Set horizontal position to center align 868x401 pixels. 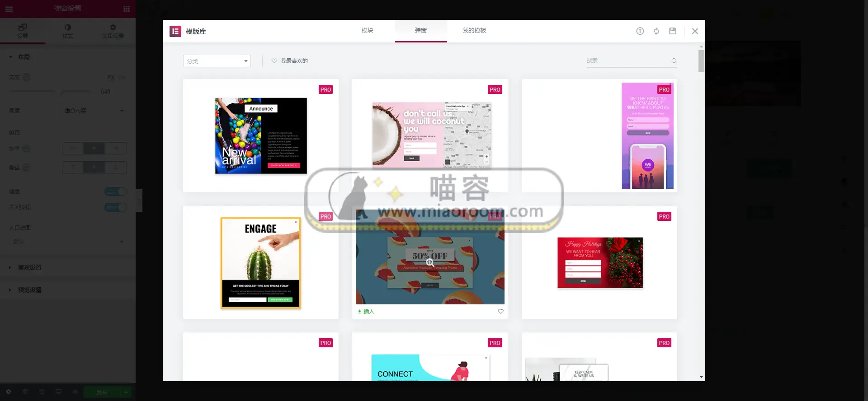94,148
